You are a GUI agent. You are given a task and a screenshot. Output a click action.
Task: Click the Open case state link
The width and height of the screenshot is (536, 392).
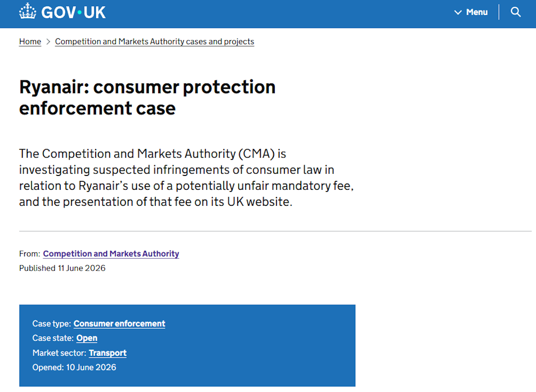click(x=87, y=338)
